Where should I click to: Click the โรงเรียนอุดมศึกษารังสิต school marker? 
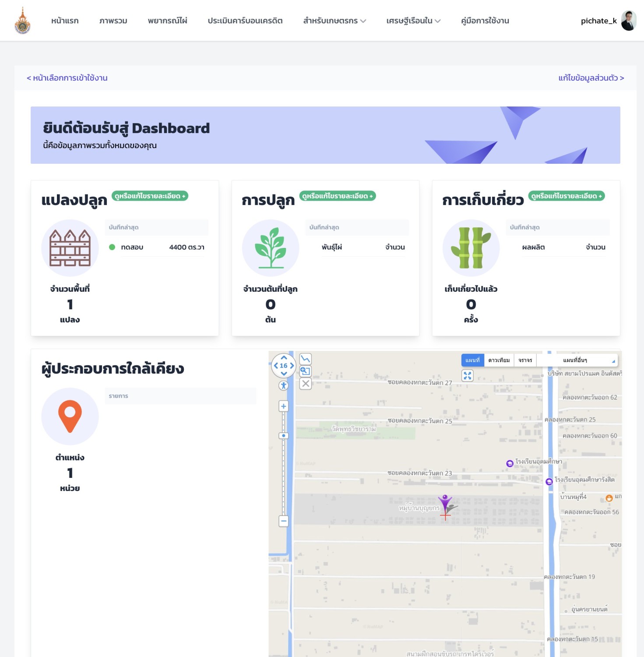tap(549, 482)
